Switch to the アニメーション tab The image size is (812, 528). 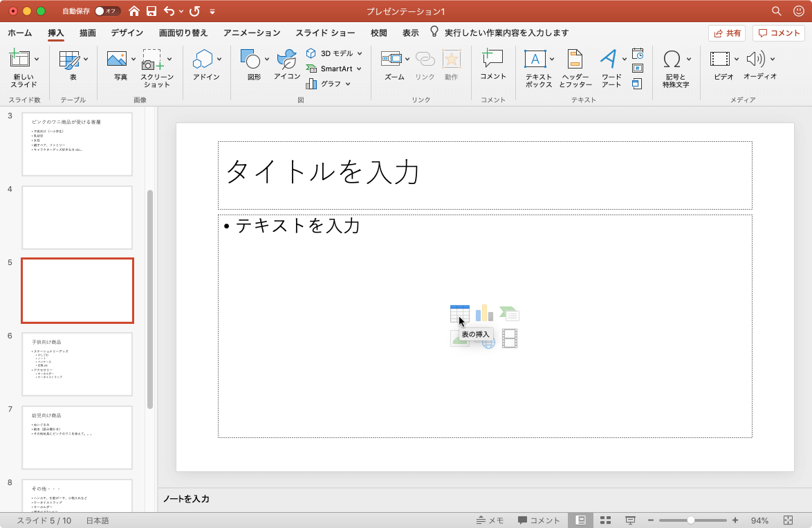[252, 33]
